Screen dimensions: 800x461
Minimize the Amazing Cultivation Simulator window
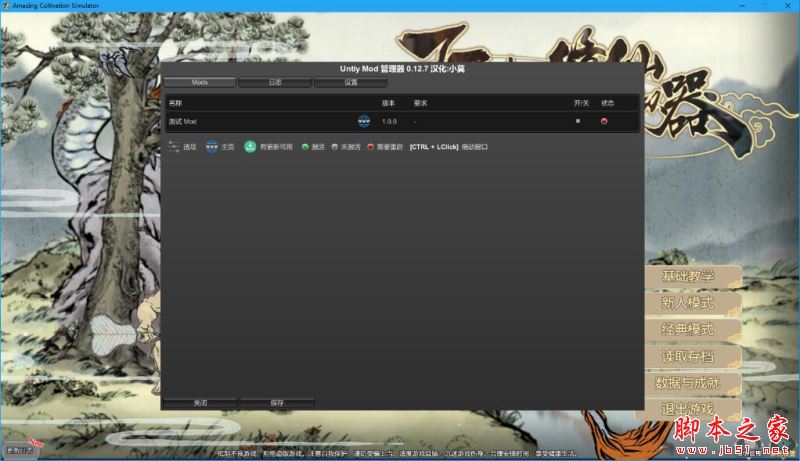743,6
